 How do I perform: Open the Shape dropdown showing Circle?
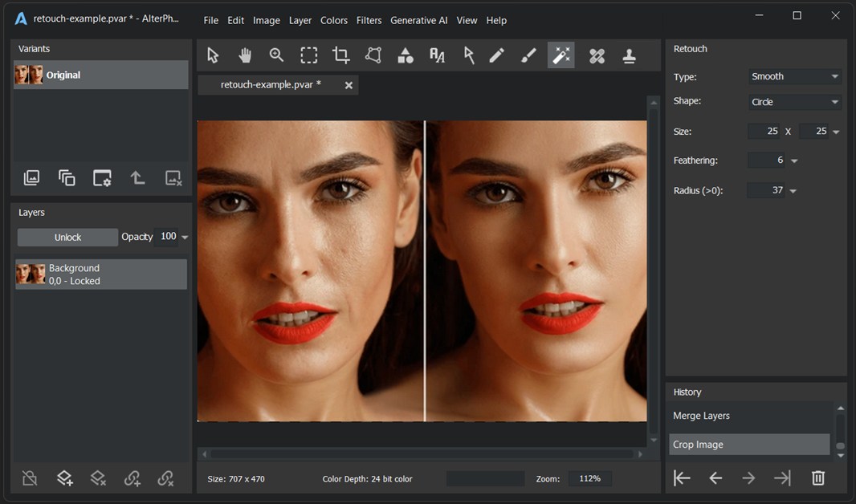point(793,102)
